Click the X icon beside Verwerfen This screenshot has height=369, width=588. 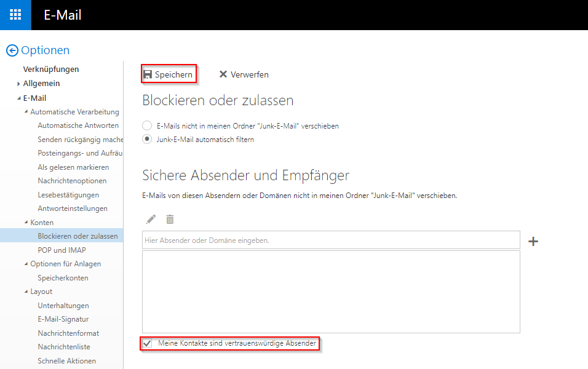coord(223,74)
